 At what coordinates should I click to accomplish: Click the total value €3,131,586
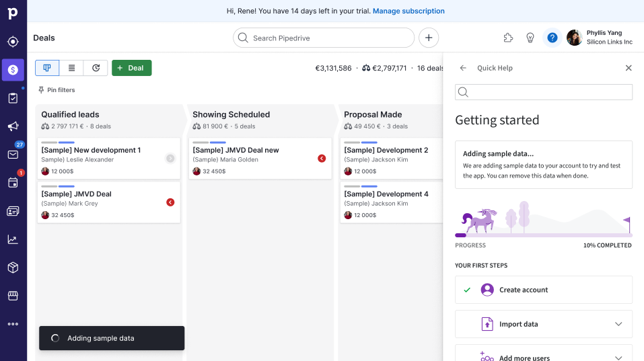(333, 68)
